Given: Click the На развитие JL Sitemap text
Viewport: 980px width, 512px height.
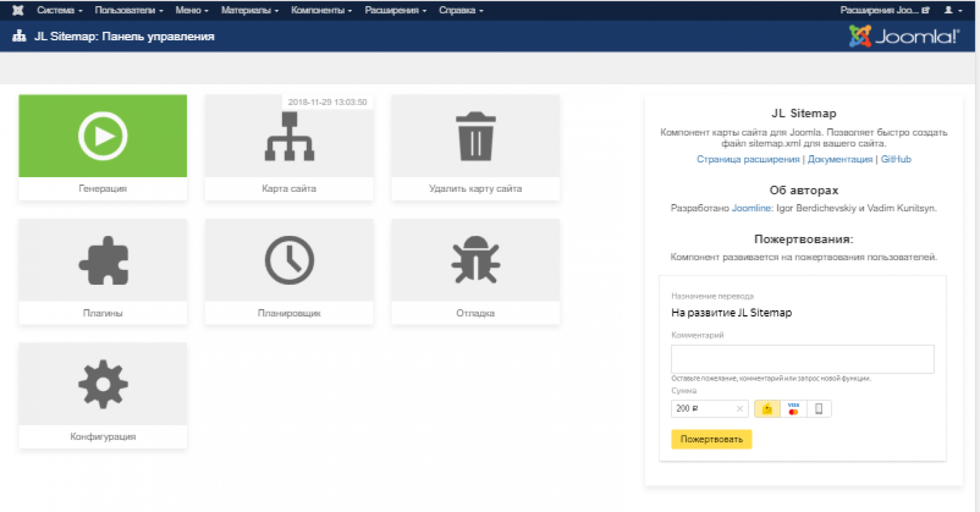Looking at the screenshot, I should pos(731,312).
